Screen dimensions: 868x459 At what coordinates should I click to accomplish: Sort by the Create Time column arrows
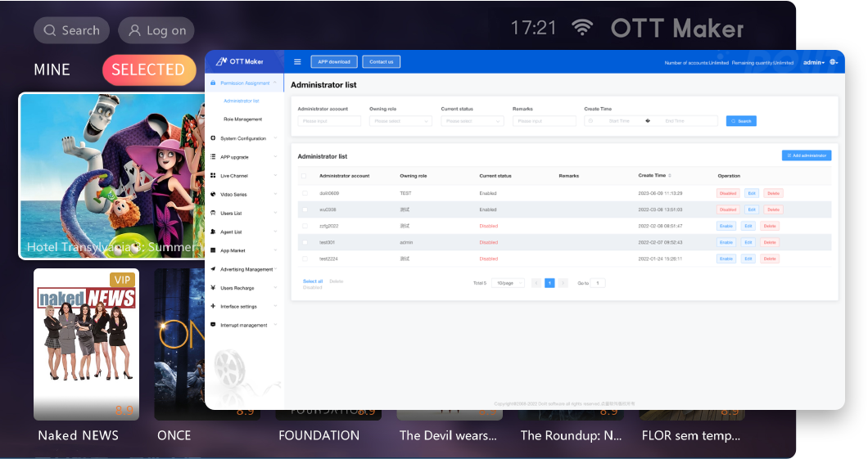pyautogui.click(x=670, y=175)
